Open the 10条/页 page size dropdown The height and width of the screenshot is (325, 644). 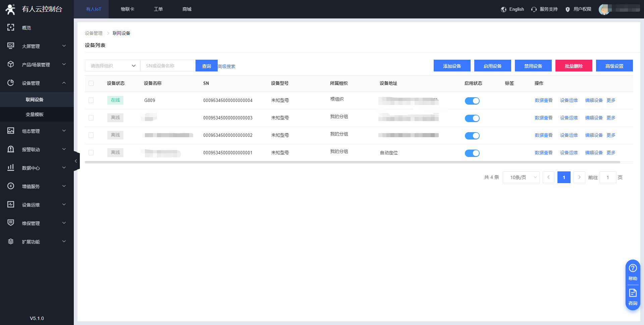(x=521, y=177)
